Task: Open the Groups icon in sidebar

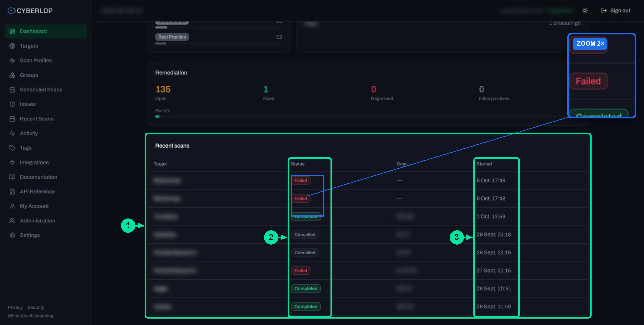Action: pos(12,75)
